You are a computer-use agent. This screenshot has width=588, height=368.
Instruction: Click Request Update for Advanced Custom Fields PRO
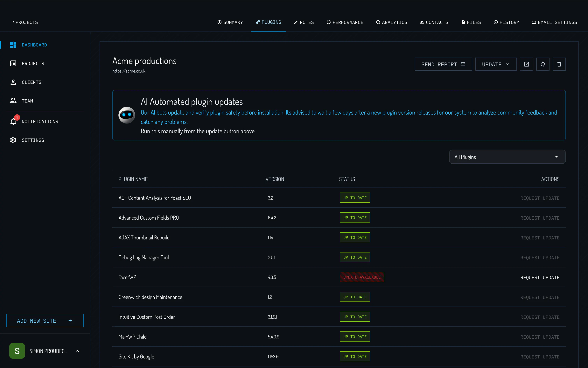[x=540, y=218]
